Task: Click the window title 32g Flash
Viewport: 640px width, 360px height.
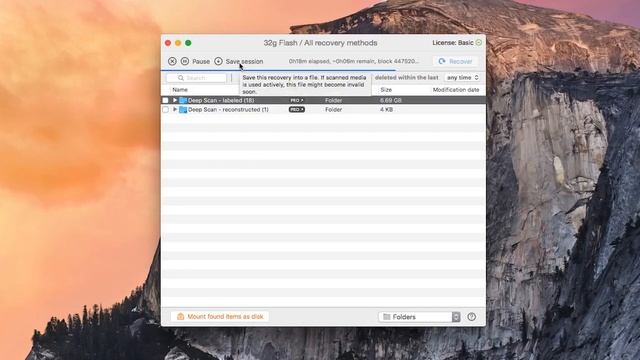Action: click(x=320, y=43)
